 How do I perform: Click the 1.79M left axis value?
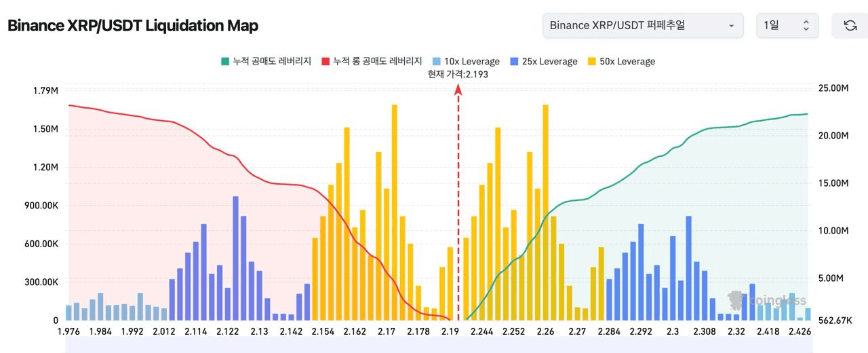click(x=46, y=91)
